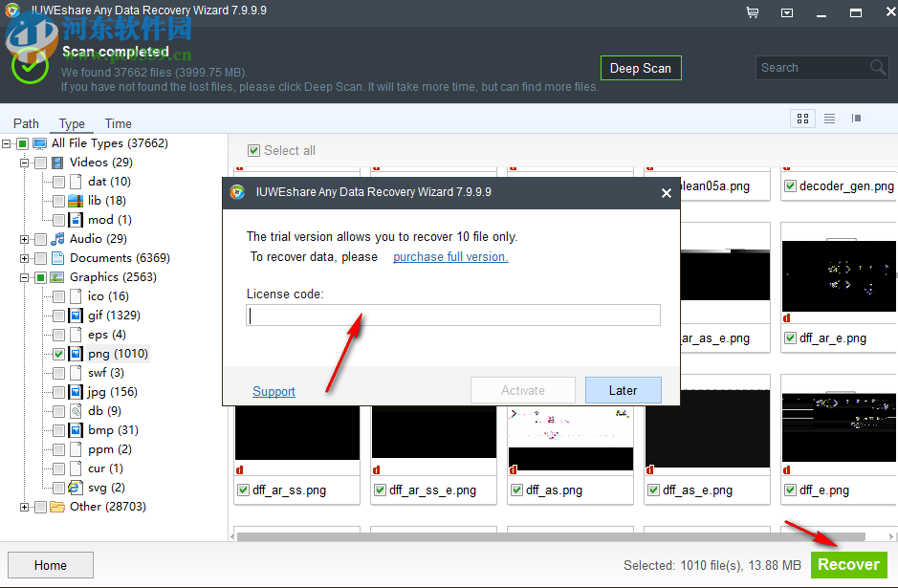Click the svg browser file icon

(76, 488)
